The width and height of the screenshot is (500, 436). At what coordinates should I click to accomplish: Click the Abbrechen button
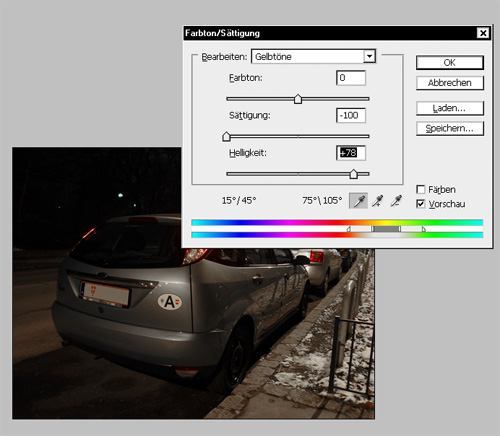(450, 83)
